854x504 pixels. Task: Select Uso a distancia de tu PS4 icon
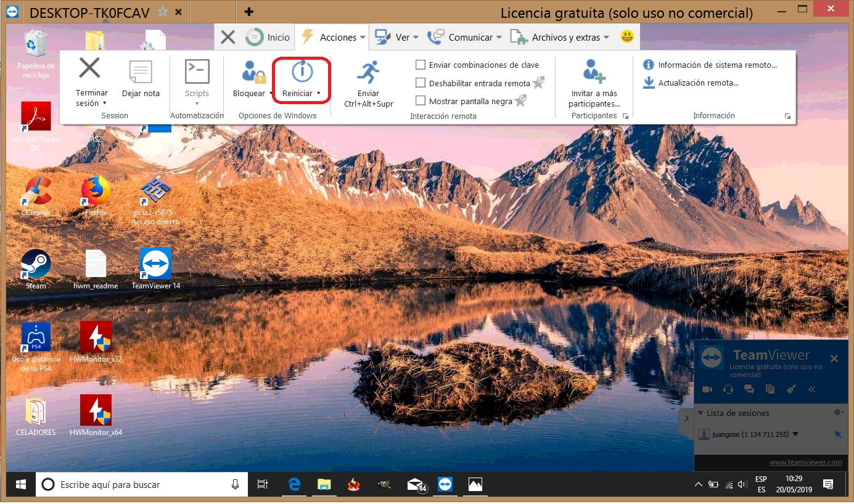36,348
